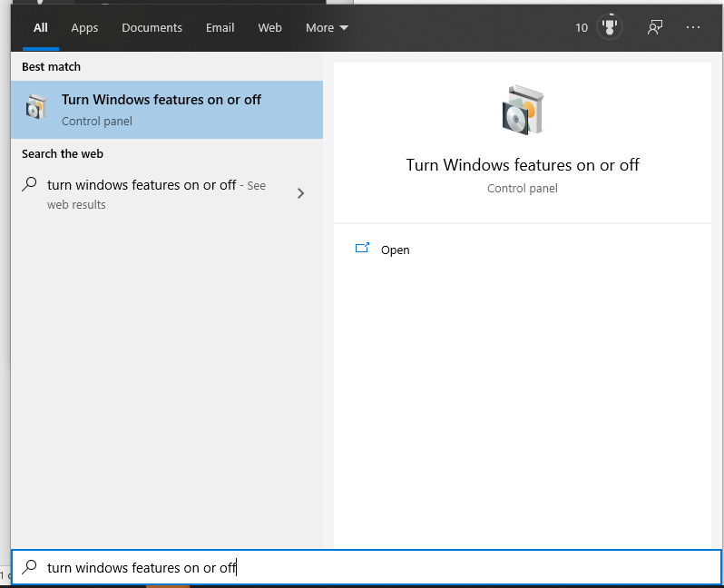The height and width of the screenshot is (588, 724).
Task: Select the All search tab
Action: [x=41, y=28]
